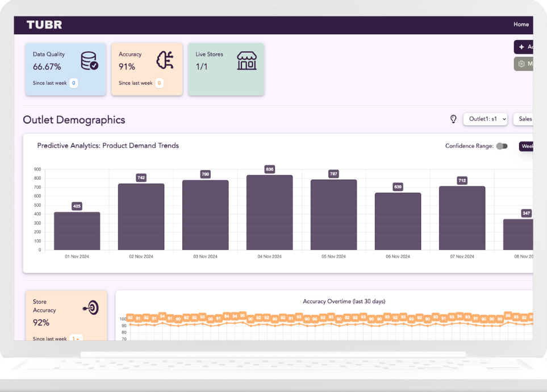Toggle the Confidence Range switch

point(502,146)
